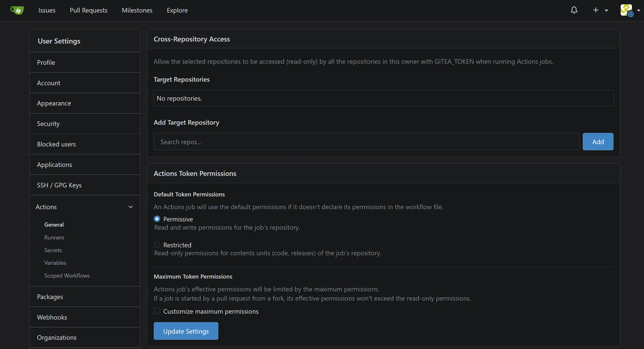The image size is (644, 349).
Task: Click the Actions Token Permissions heading
Action: coord(195,173)
